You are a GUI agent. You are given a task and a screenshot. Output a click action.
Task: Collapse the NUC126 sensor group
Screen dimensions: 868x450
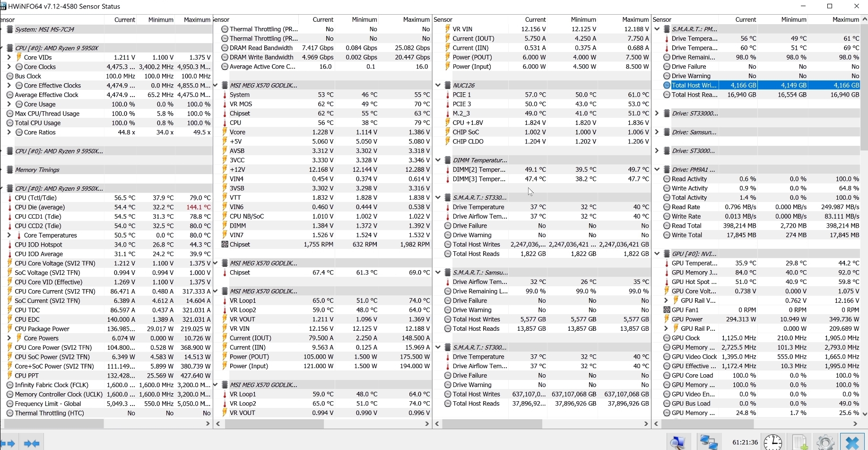tap(438, 86)
